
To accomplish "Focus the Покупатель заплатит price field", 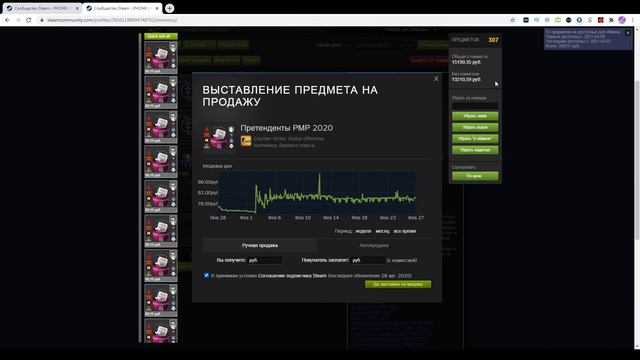I will (x=368, y=260).
